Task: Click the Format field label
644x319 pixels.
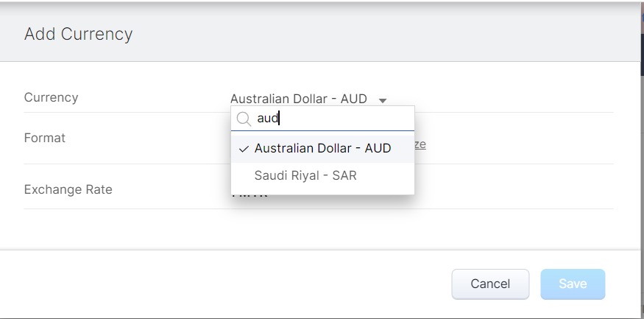Action: tap(45, 138)
